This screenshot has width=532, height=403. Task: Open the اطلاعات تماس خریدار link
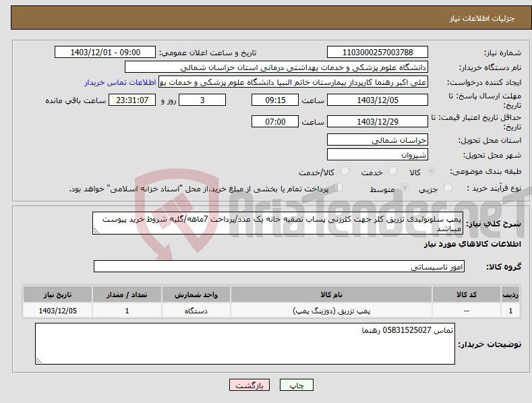coord(120,82)
